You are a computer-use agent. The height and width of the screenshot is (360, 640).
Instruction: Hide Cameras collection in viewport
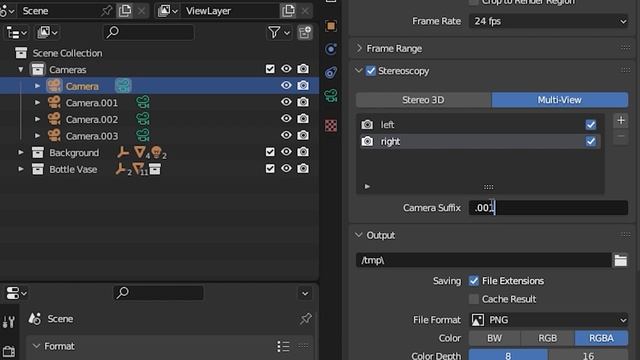(x=286, y=69)
